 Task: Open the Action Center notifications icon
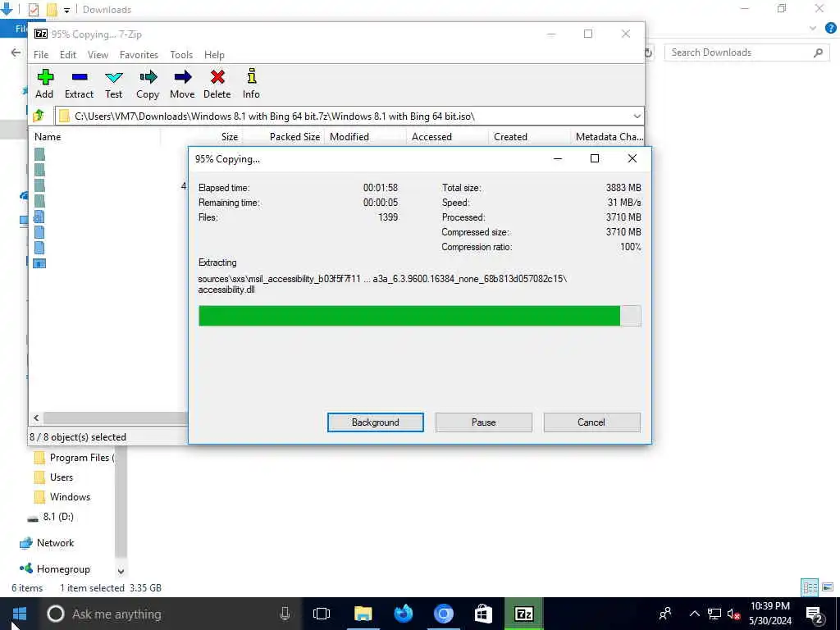click(x=815, y=614)
